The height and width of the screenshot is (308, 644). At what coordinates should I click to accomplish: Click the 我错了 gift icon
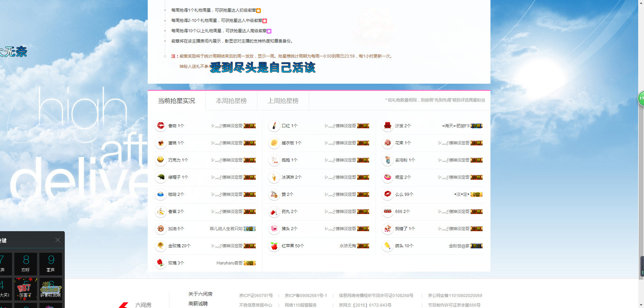coord(387,229)
